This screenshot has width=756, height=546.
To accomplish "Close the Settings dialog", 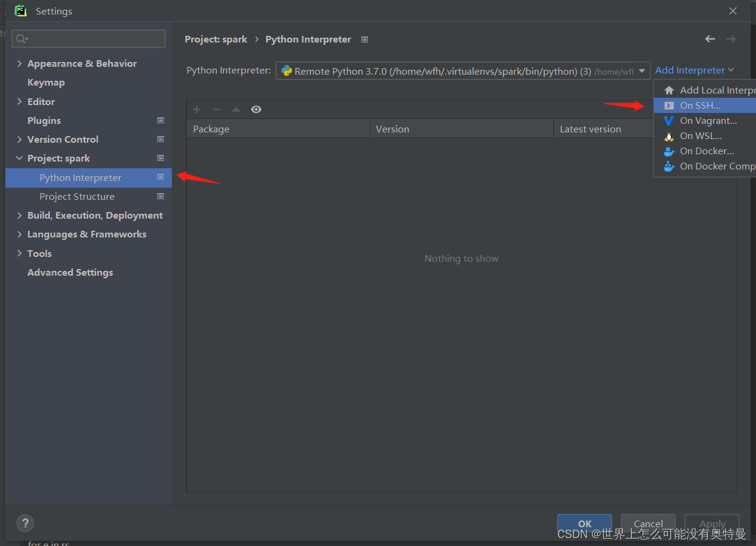I will [733, 11].
